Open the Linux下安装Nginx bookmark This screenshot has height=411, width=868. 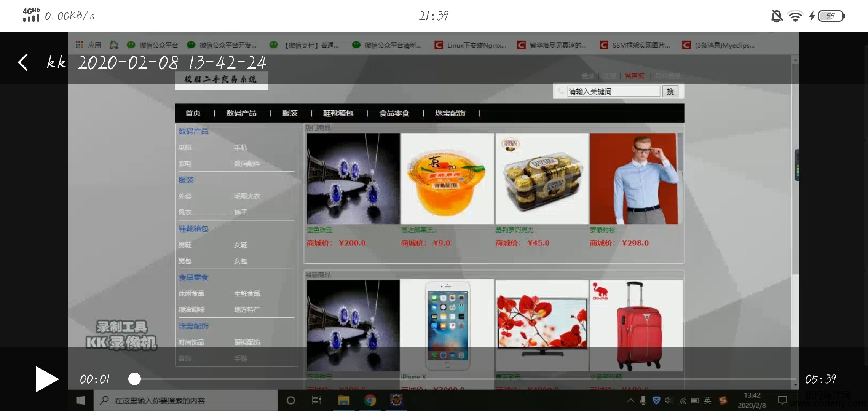pos(471,45)
